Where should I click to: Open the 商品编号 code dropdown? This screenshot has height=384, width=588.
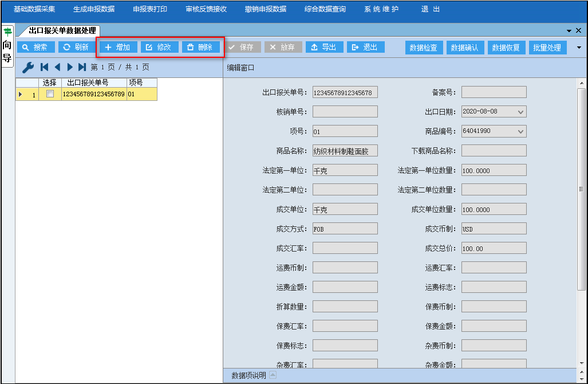[520, 131]
